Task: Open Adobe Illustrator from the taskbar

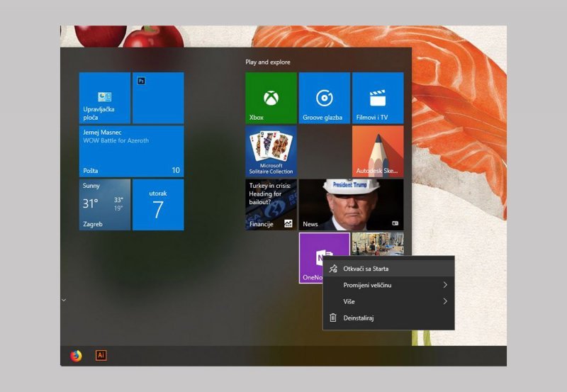Action: coord(101,355)
